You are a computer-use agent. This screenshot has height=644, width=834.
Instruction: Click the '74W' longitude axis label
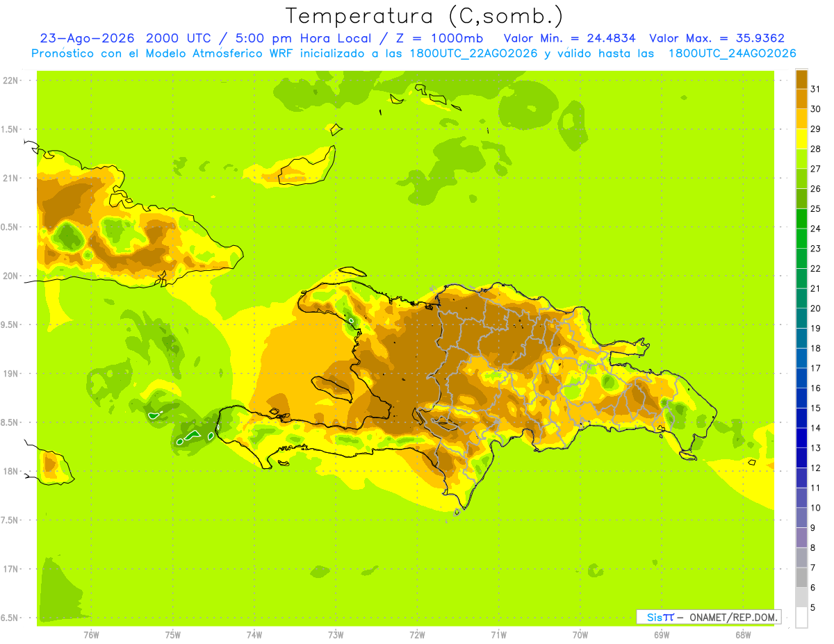pos(254,634)
